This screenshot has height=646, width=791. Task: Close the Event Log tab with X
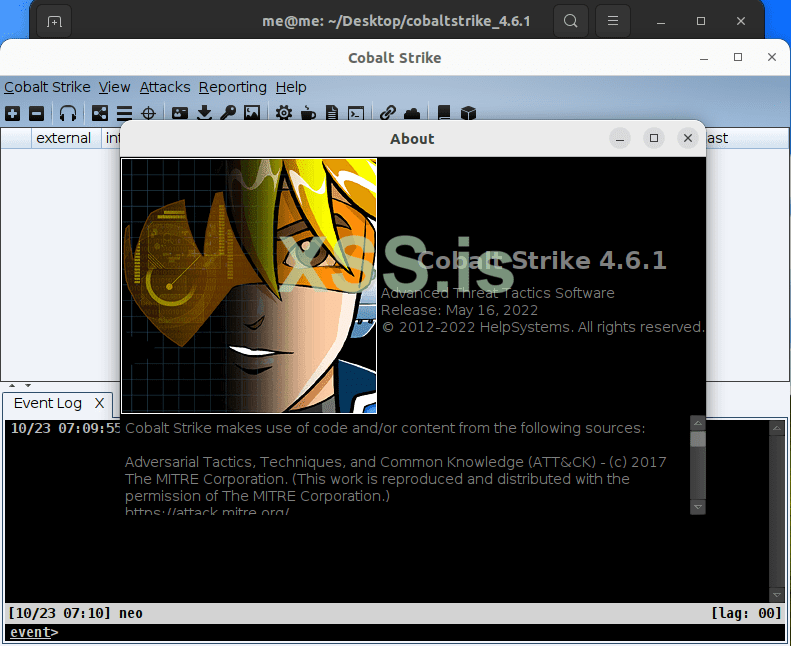[x=99, y=403]
